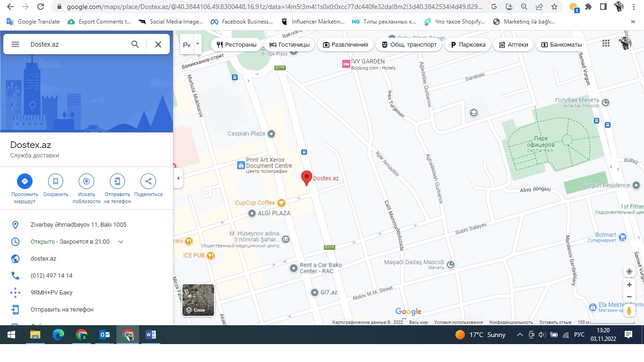Click the ALGİ PLAZA marker
Viewport: 644px width, 362px height.
(x=252, y=213)
